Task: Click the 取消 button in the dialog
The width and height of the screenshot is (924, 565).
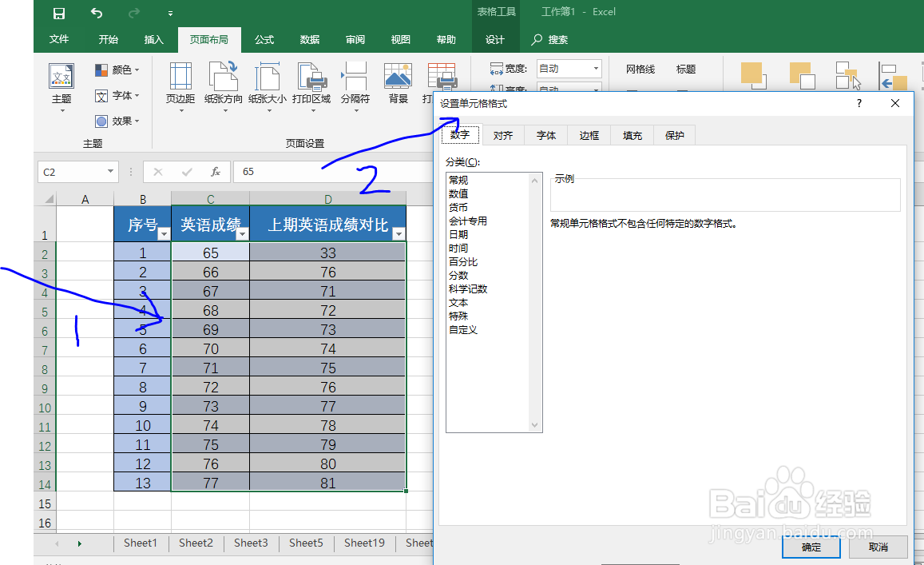Action: (878, 547)
